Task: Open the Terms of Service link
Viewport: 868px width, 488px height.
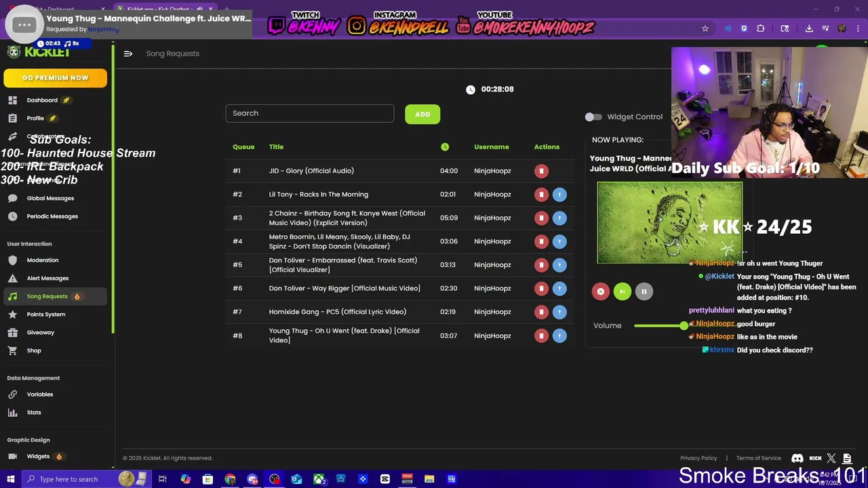Action: [759, 458]
